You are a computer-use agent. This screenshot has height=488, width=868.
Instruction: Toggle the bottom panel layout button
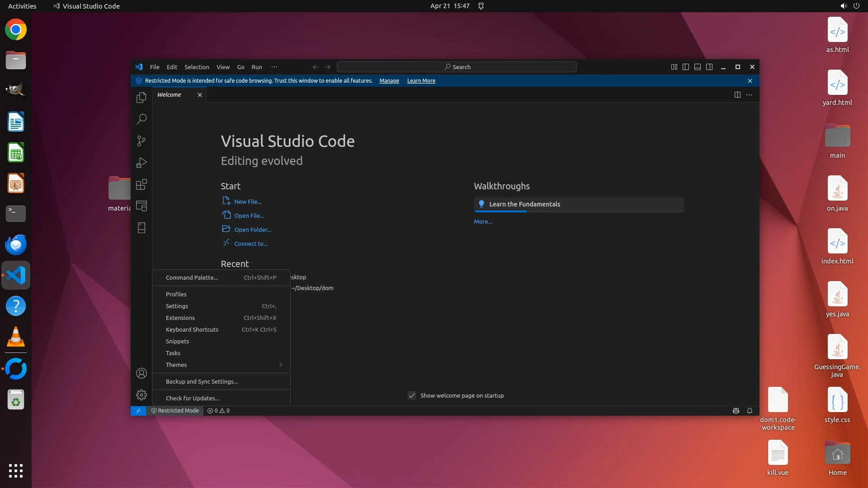coord(698,67)
